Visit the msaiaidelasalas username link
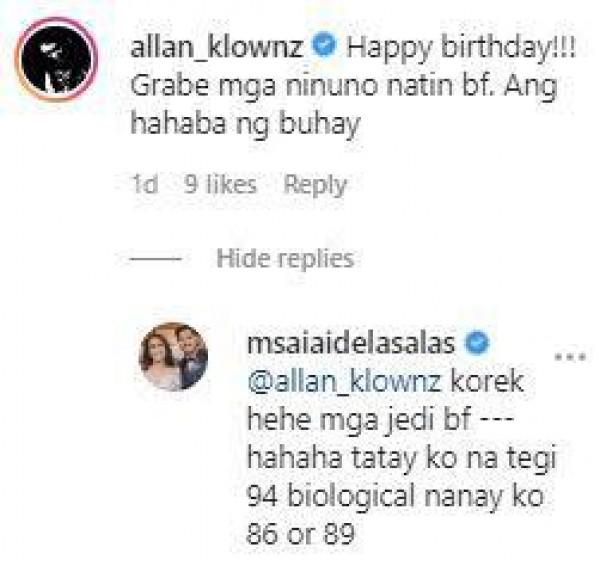This screenshot has height=566, width=600. point(351,343)
